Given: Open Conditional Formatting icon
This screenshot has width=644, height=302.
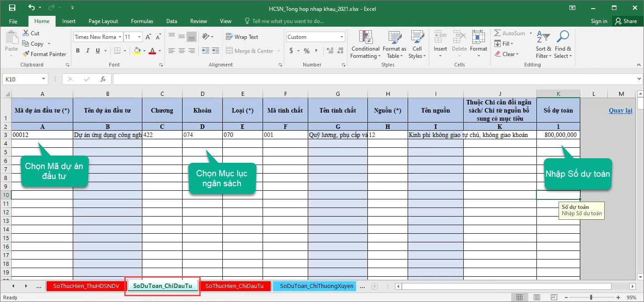Looking at the screenshot, I should 365,38.
